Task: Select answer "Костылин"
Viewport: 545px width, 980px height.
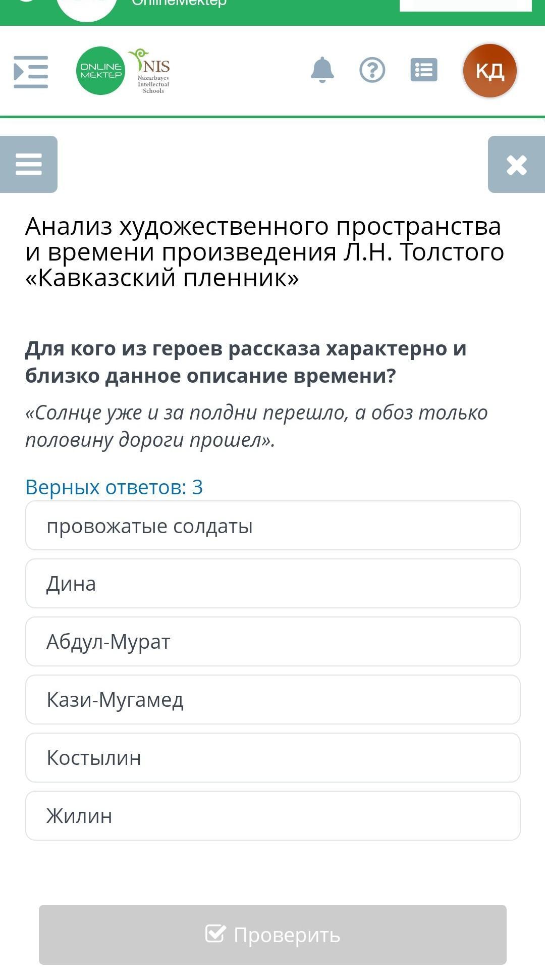Action: click(272, 758)
